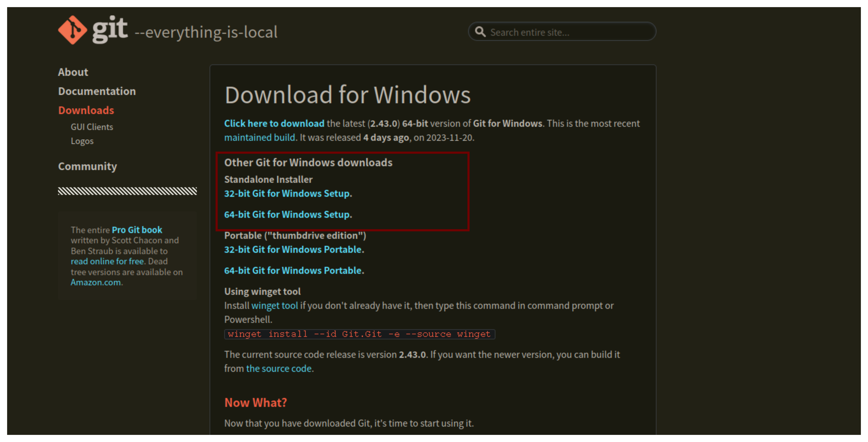Open the GUI Clients subpage
Viewport: 868px width, 442px height.
92,127
